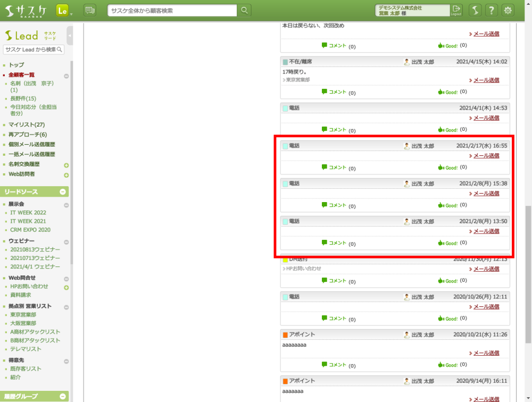Click メール送信 link on 2021/2/17 call entry
The image size is (532, 402).
coord(486,156)
